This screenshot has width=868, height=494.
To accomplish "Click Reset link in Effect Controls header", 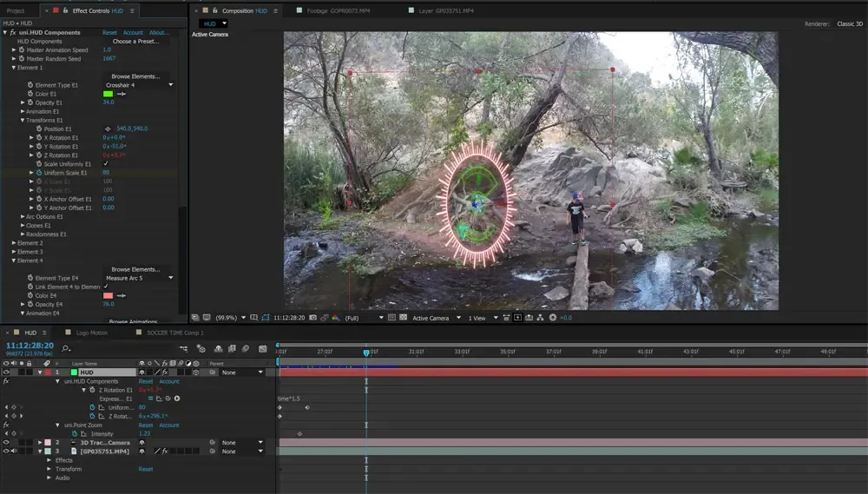I will pos(109,33).
